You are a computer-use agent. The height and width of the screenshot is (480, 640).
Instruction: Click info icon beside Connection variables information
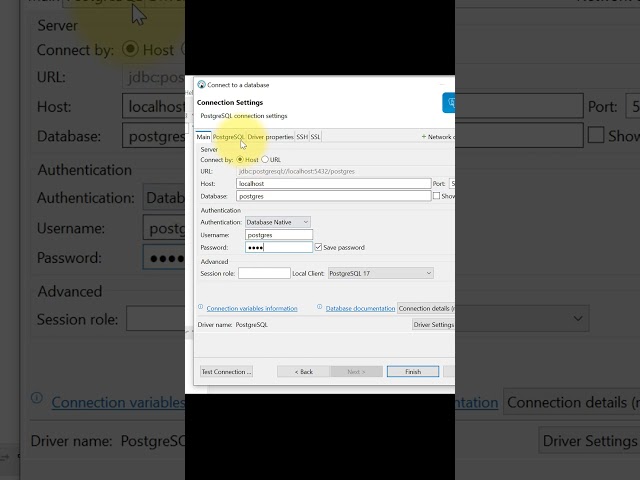point(200,307)
